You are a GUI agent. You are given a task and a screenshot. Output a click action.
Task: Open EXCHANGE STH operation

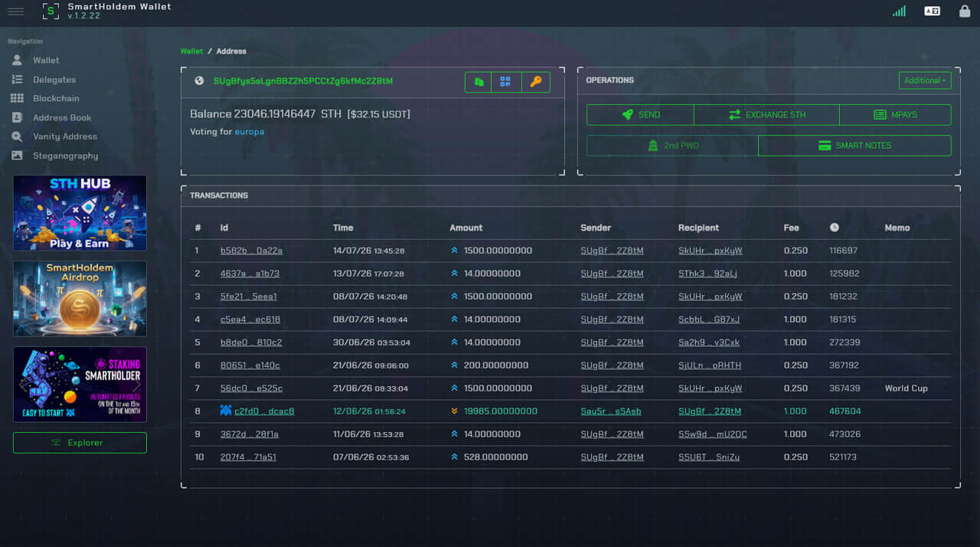click(766, 115)
